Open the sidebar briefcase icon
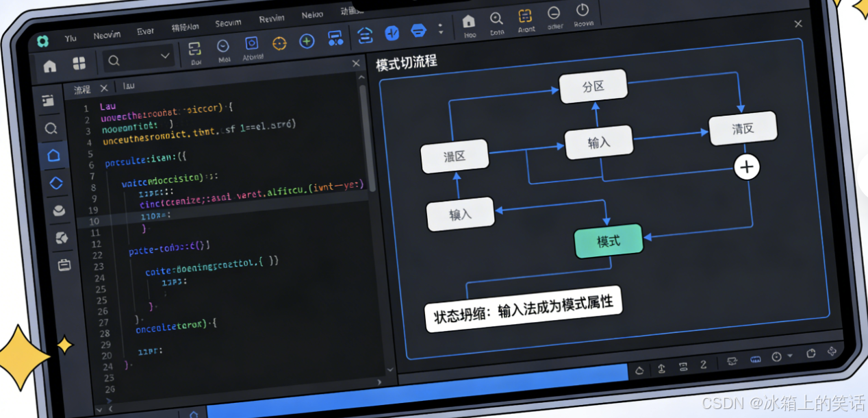The width and height of the screenshot is (868, 418). 64,265
